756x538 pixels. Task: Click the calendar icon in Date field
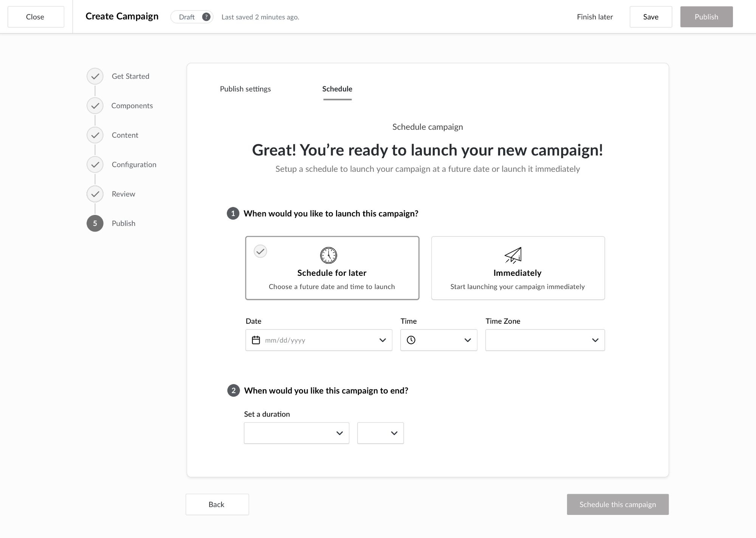(x=256, y=340)
